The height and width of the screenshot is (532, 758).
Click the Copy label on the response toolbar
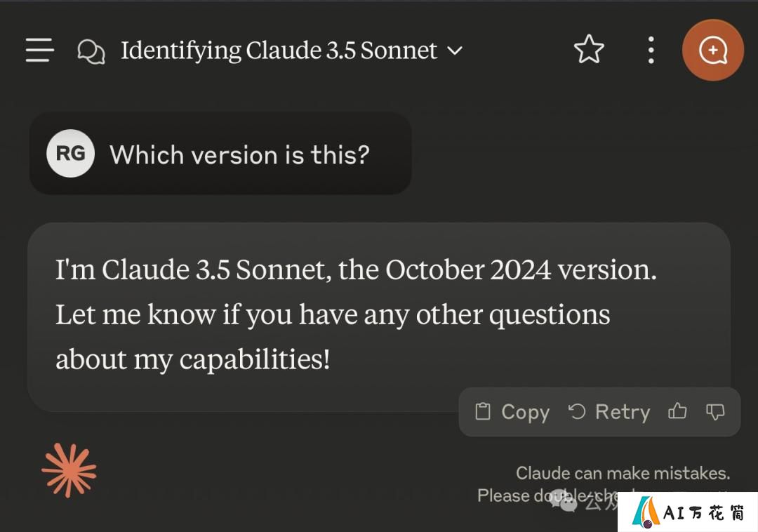(x=526, y=412)
